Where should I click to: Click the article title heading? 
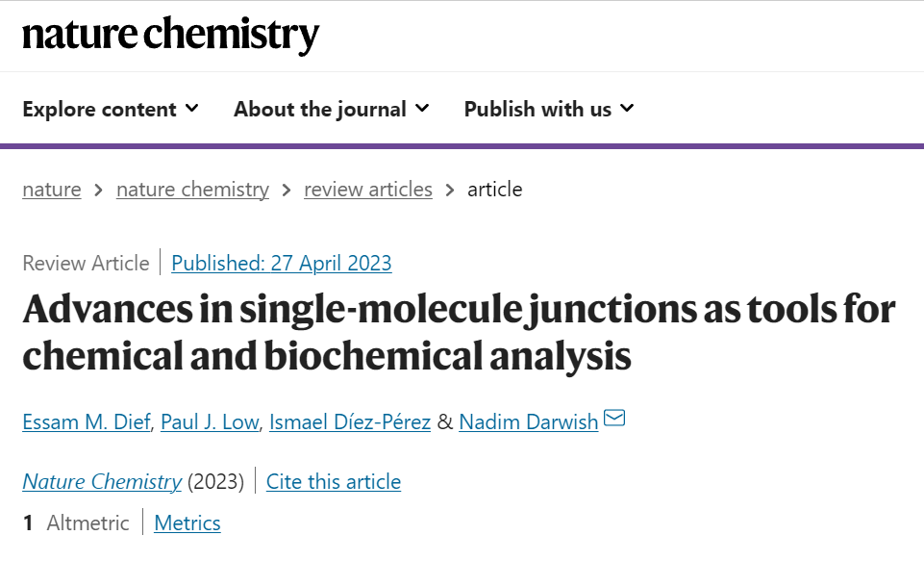[459, 332]
